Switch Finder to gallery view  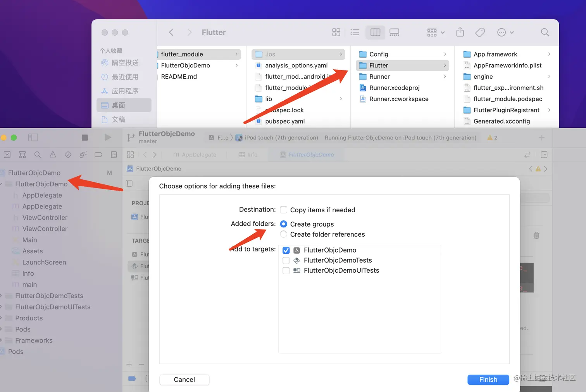point(394,32)
